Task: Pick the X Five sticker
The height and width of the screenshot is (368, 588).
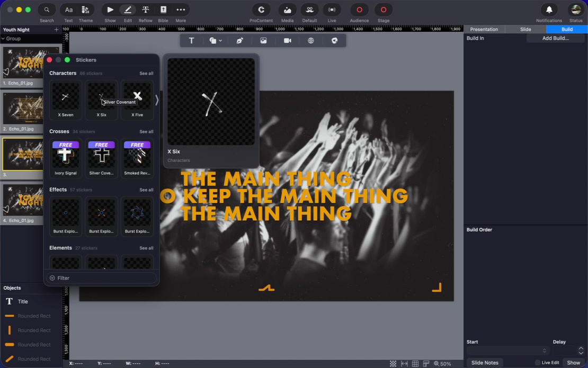Action: click(x=137, y=100)
